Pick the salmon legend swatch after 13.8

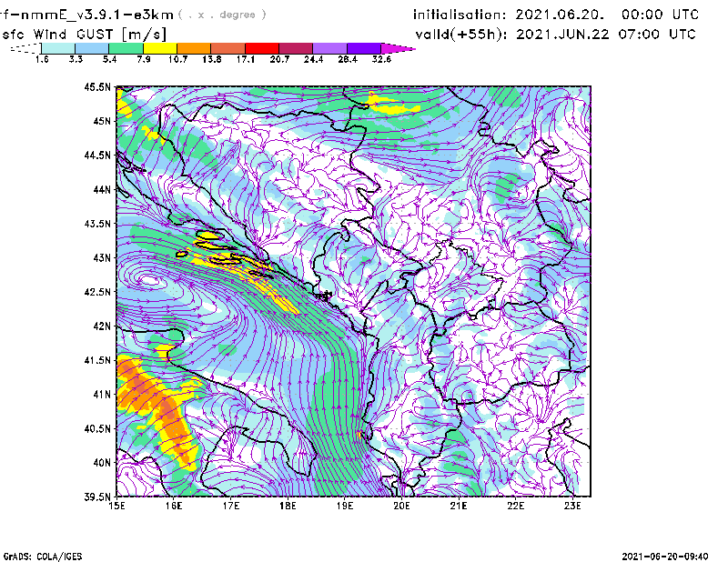228,48
